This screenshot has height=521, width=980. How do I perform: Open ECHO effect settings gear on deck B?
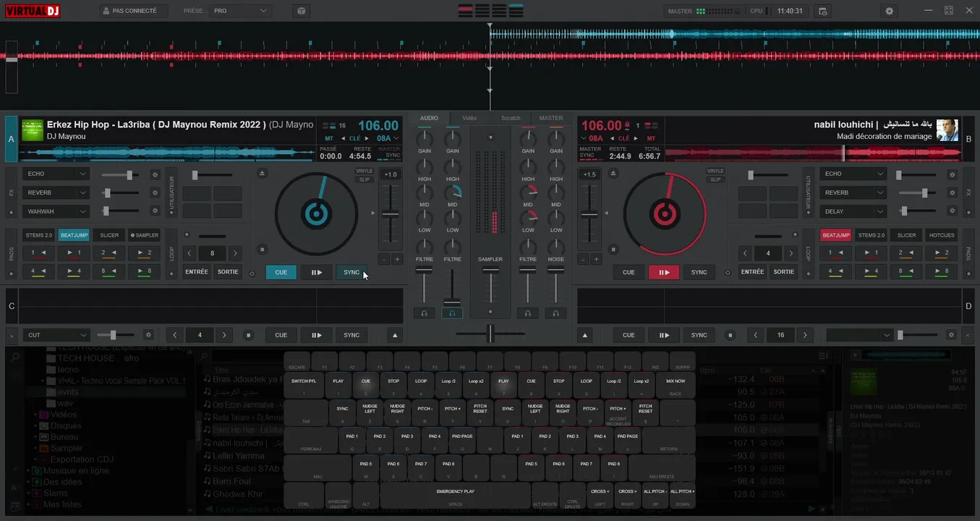953,174
